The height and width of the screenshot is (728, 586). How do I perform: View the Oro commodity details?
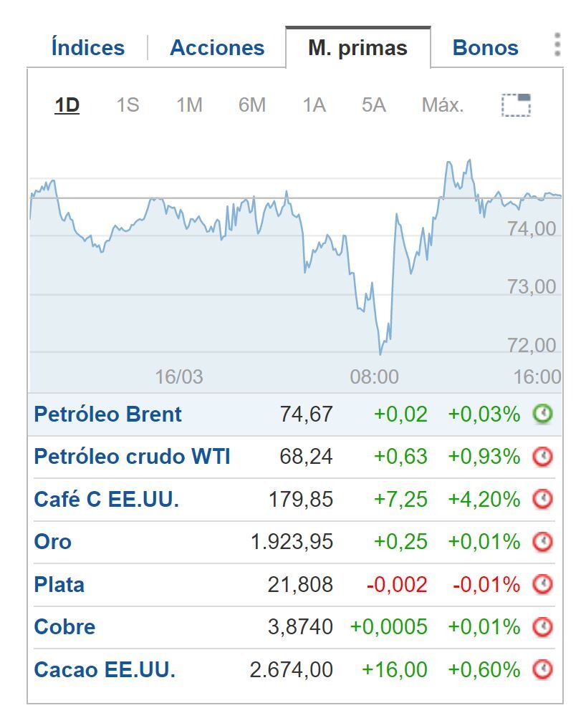click(x=52, y=542)
